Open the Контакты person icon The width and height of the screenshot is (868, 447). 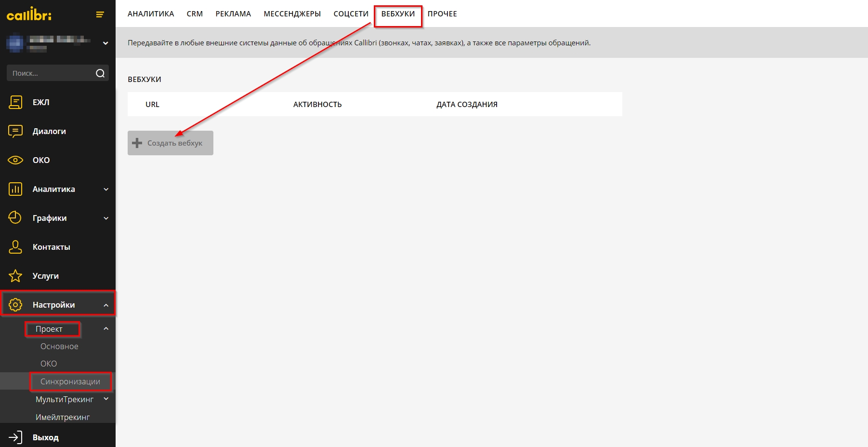(x=15, y=247)
